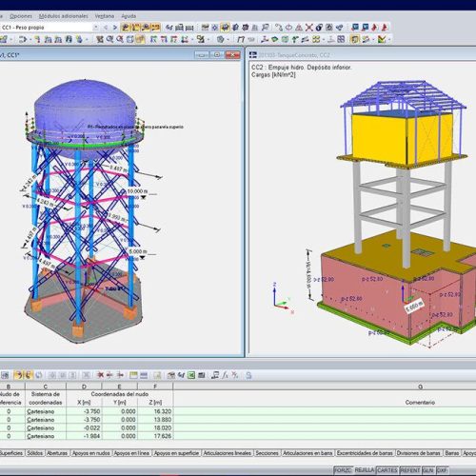
Task: Select the Z coordinate cell showing 16.320
Action: 155,411
